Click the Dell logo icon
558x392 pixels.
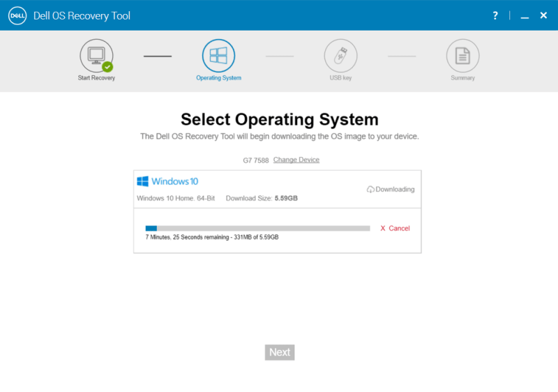(x=17, y=15)
